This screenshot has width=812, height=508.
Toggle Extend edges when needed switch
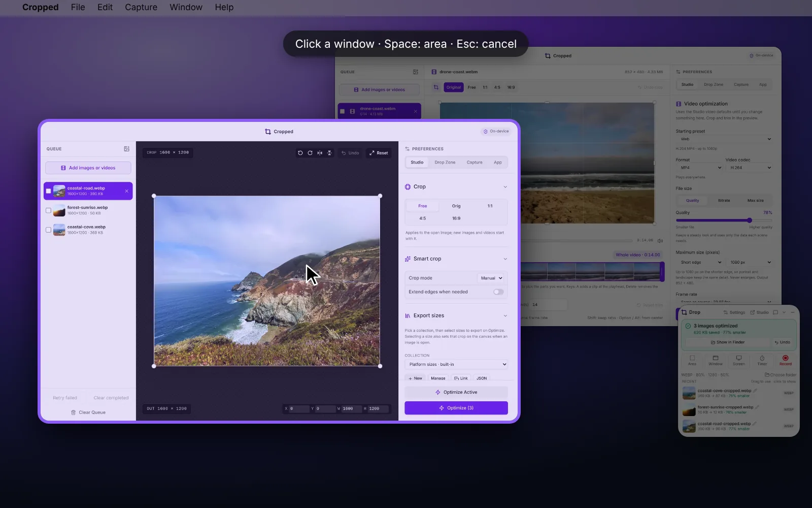(498, 292)
